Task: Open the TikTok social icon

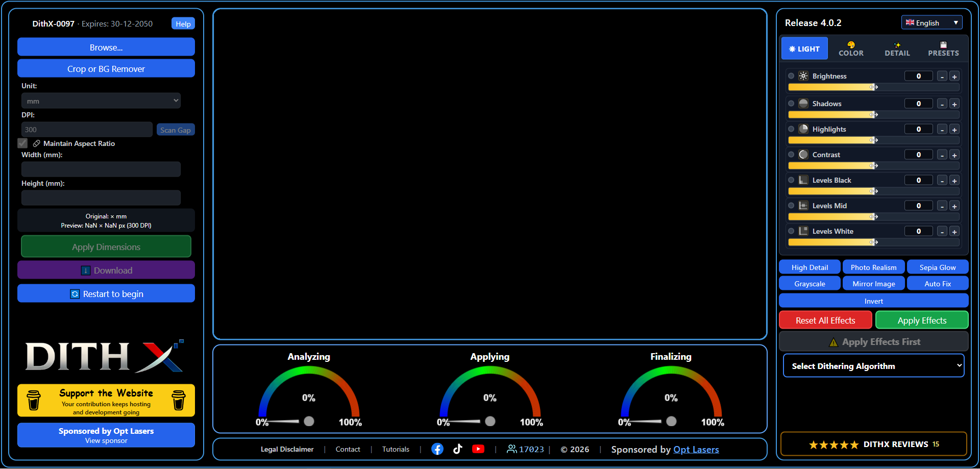Action: pyautogui.click(x=457, y=449)
